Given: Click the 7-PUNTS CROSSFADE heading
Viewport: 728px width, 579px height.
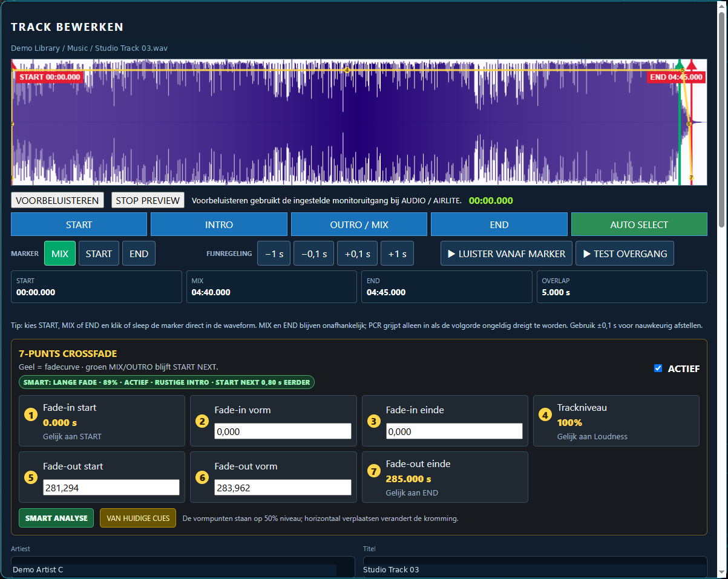Looking at the screenshot, I should point(68,354).
